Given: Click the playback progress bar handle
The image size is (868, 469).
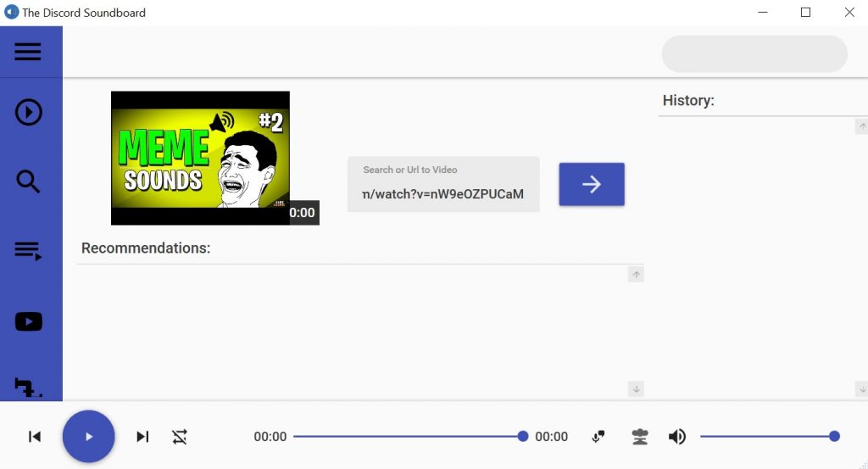Looking at the screenshot, I should point(522,436).
